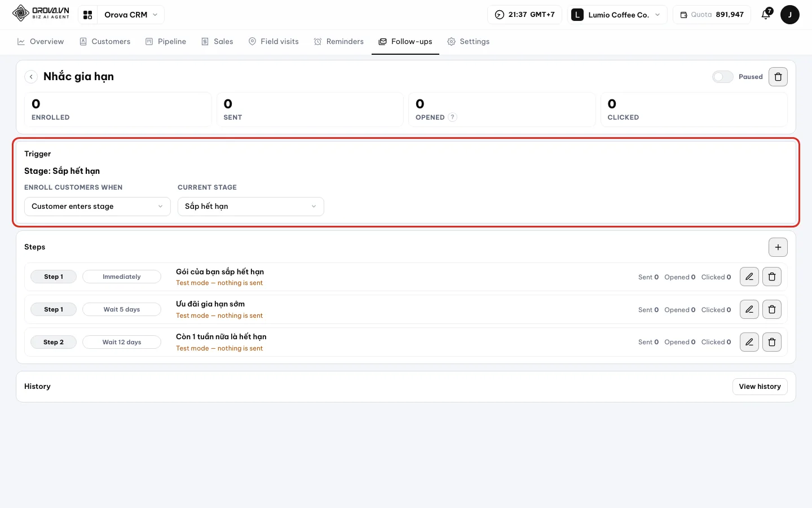Open the 'Customer enters stage' dropdown
Image resolution: width=812 pixels, height=508 pixels.
[x=98, y=207]
